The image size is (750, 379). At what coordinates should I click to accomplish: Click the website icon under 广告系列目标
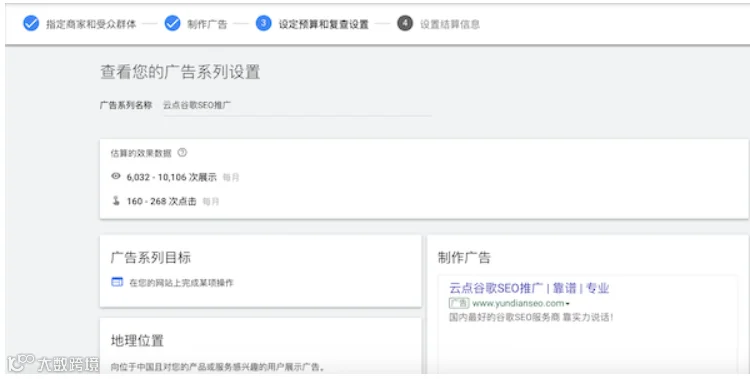coord(117,282)
